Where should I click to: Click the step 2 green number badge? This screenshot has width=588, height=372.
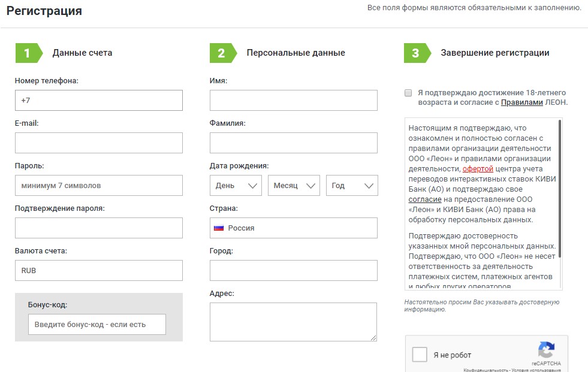click(x=221, y=53)
